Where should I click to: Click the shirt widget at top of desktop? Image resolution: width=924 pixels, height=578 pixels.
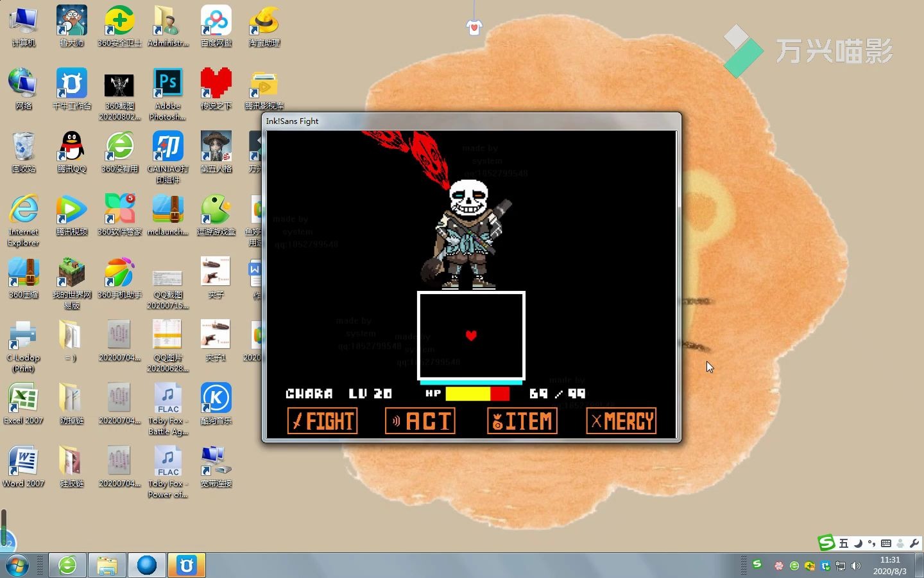(x=474, y=27)
